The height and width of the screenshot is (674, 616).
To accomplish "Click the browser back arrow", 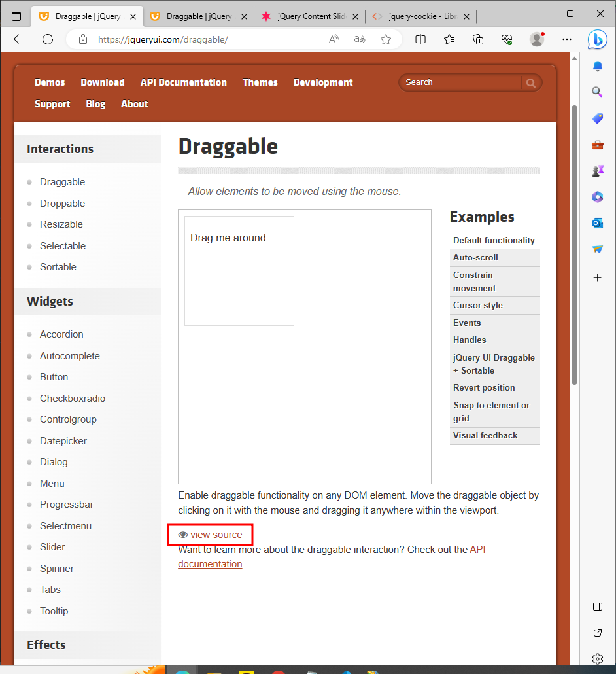I will click(19, 39).
